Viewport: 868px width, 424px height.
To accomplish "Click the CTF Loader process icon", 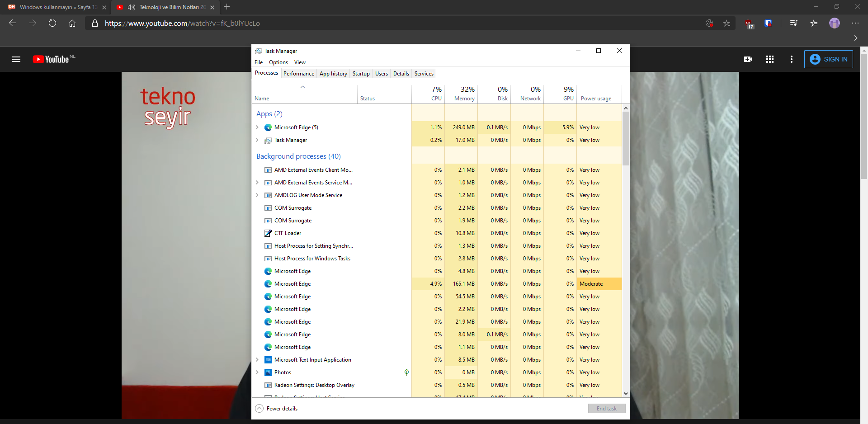I will [268, 233].
